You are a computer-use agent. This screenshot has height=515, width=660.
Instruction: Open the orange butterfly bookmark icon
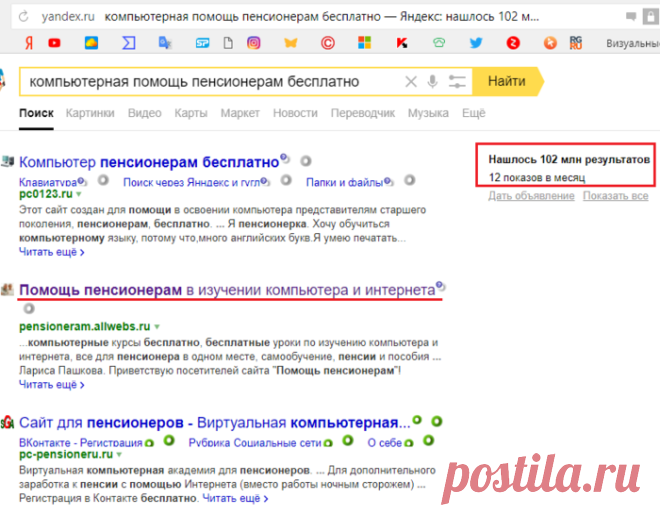291,42
